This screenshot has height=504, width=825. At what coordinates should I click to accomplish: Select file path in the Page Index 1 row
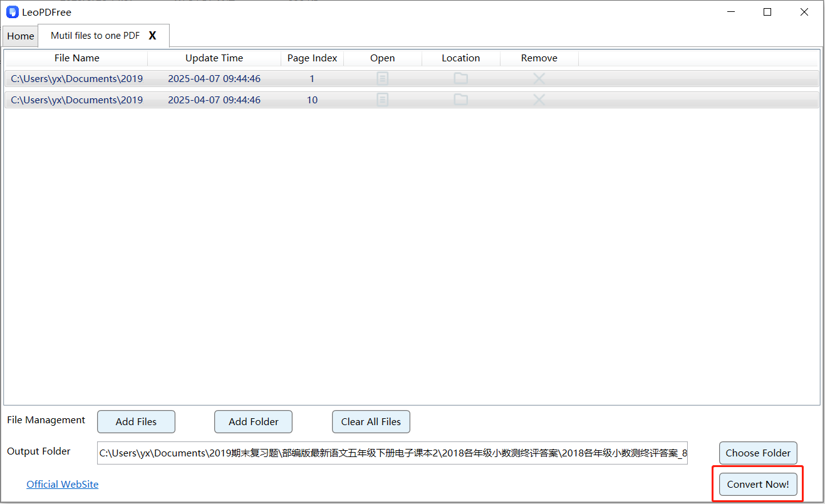coord(77,79)
